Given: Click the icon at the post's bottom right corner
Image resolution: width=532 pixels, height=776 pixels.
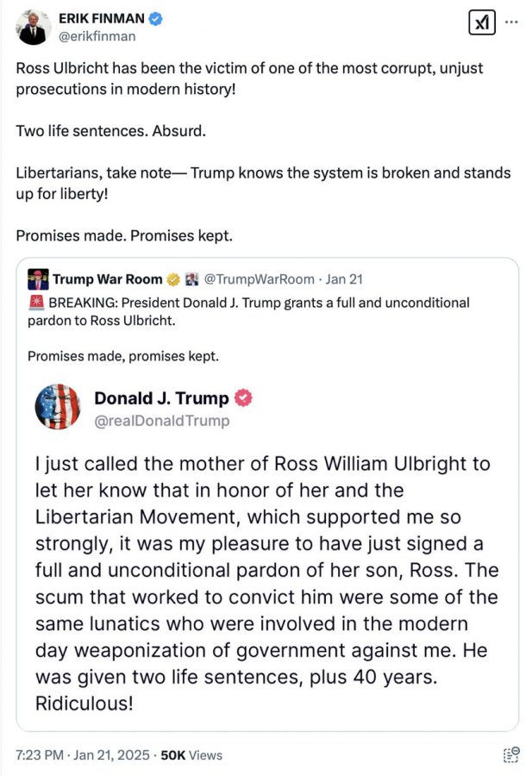Looking at the screenshot, I should [510, 755].
